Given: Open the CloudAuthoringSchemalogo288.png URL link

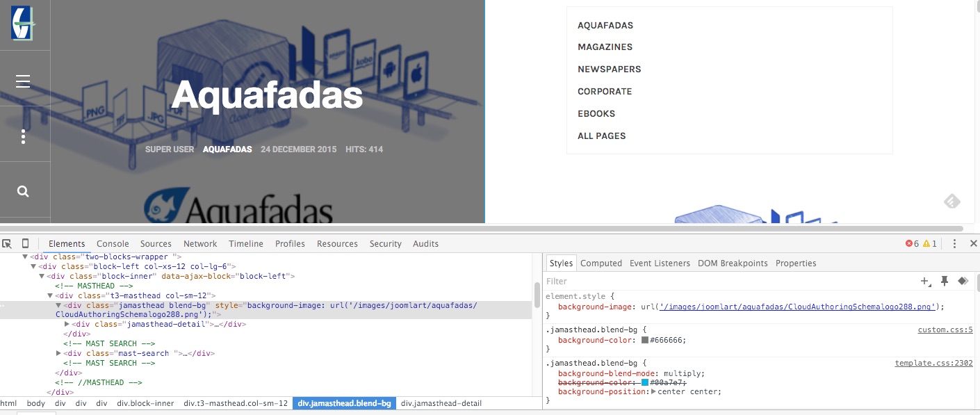Looking at the screenshot, I should point(798,307).
